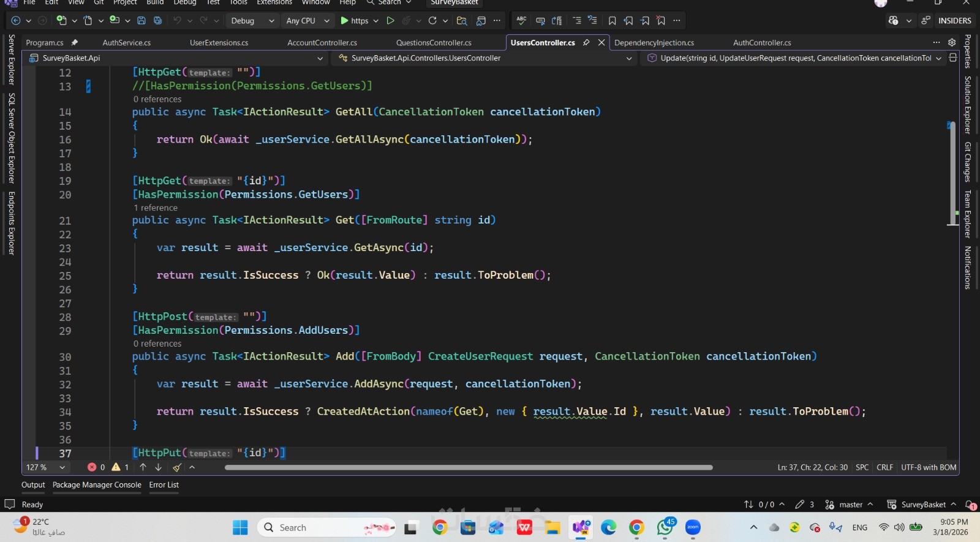The image size is (980, 542).
Task: Click the ABC spell checker icon
Action: 521,21
